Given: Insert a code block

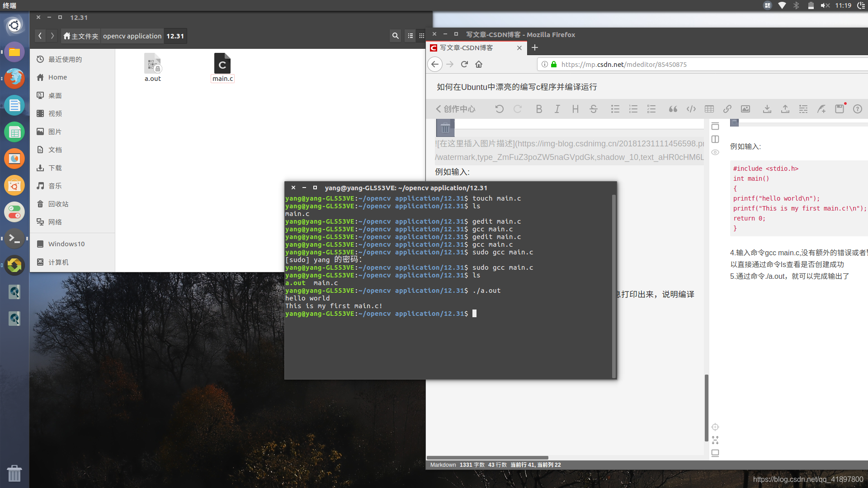Looking at the screenshot, I should click(x=691, y=109).
